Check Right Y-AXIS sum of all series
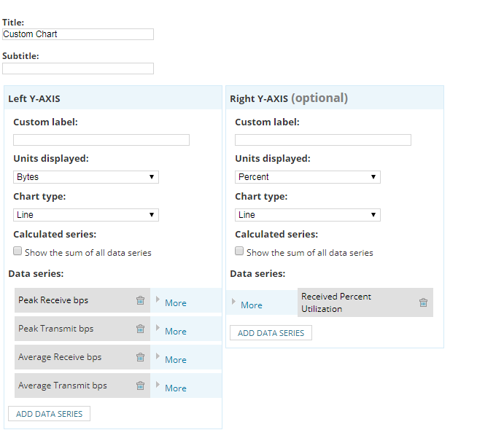 coord(240,252)
